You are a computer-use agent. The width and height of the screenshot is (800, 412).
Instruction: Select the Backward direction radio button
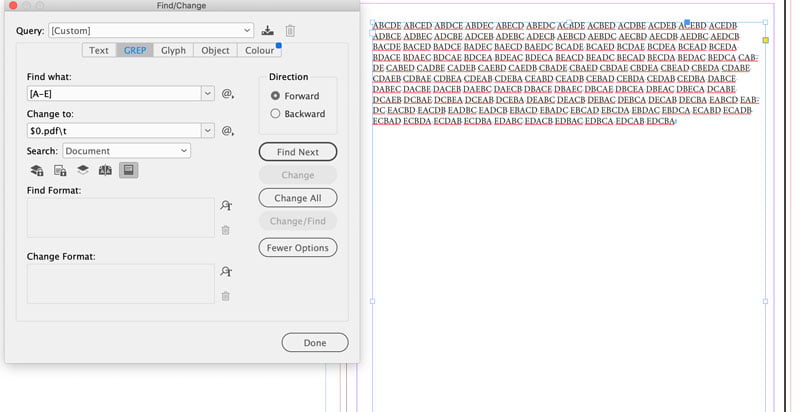pyautogui.click(x=276, y=114)
